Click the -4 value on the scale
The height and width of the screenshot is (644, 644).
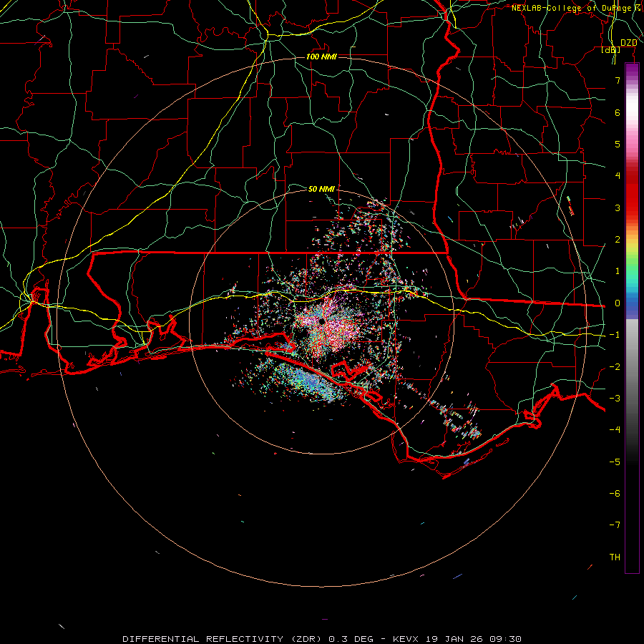point(615,430)
